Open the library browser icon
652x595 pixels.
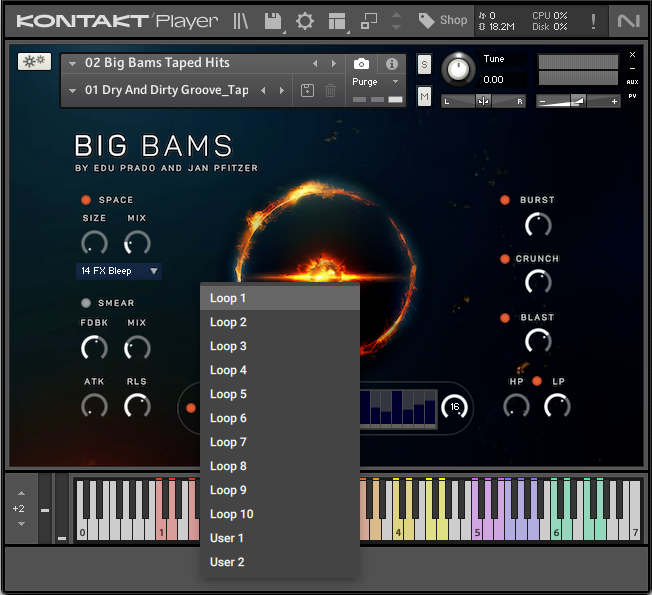point(240,20)
